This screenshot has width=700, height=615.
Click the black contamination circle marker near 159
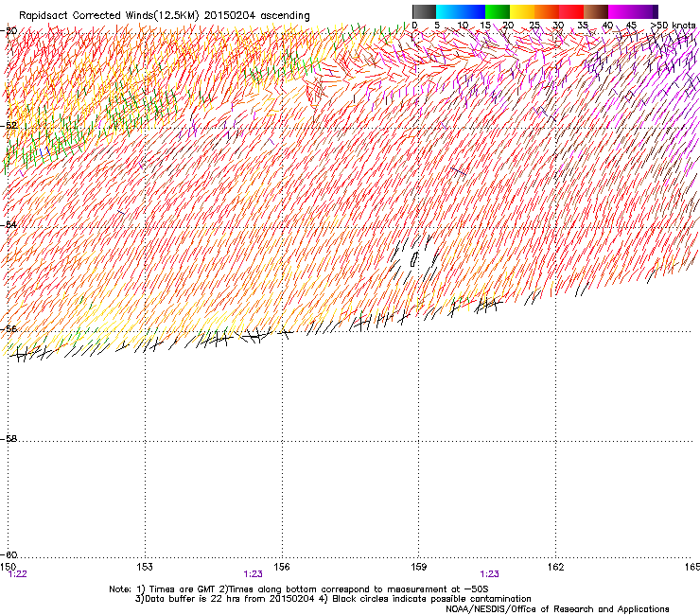[x=413, y=259]
